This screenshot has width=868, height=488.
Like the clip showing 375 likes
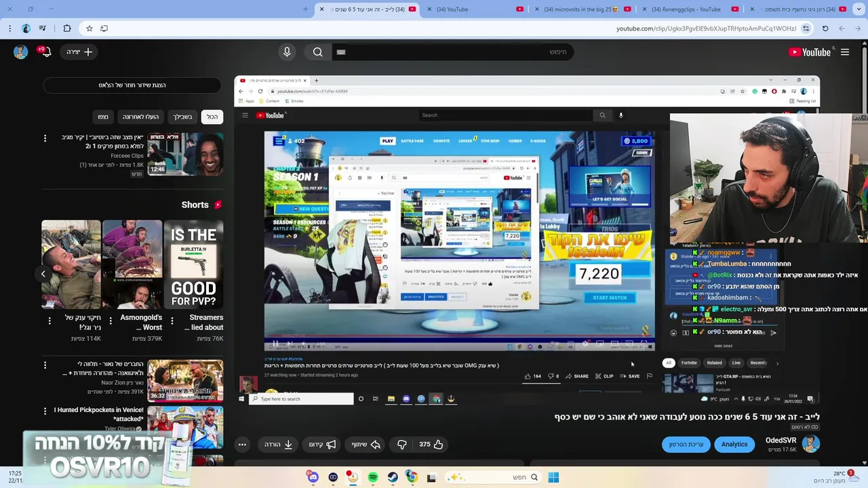(431, 445)
